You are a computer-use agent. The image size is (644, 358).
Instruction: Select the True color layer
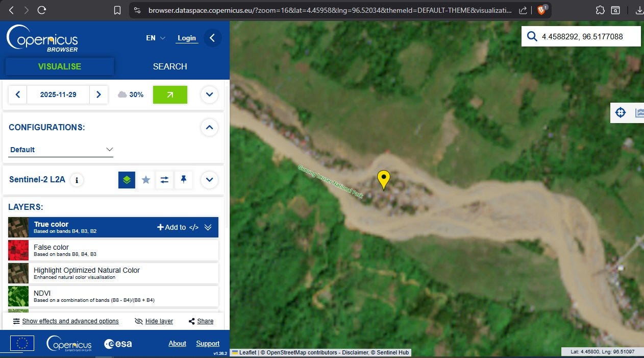113,227
